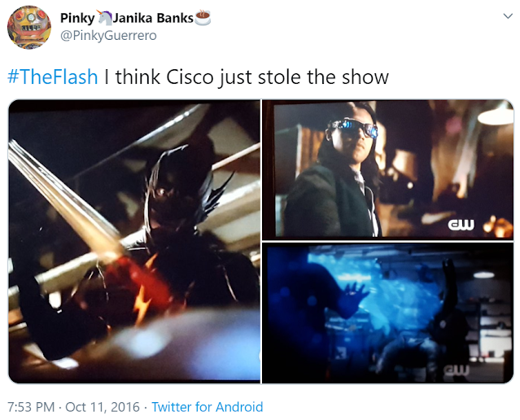Click the Pinky Janika Banks display name

coord(135,18)
